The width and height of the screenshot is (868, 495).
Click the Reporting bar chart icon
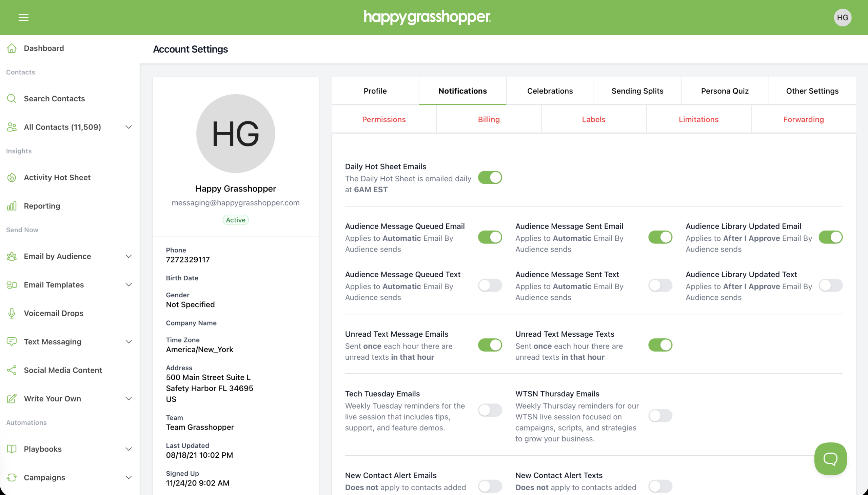[12, 206]
